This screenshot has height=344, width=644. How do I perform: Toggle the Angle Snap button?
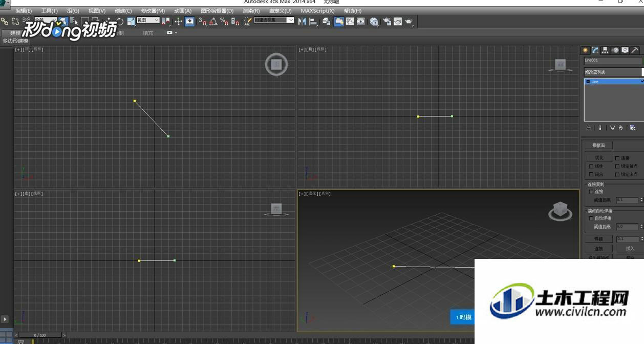pyautogui.click(x=213, y=21)
